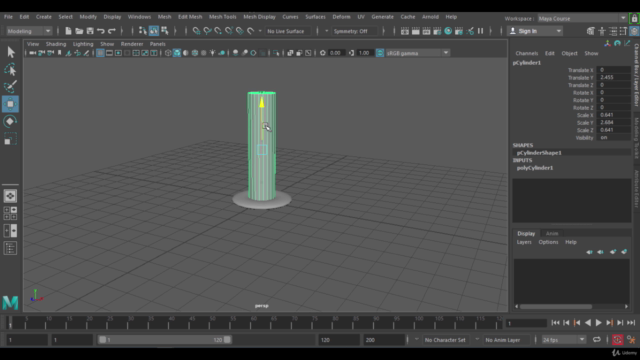Select pCylinderShape1 shape node
640x360 pixels.
[539, 153]
